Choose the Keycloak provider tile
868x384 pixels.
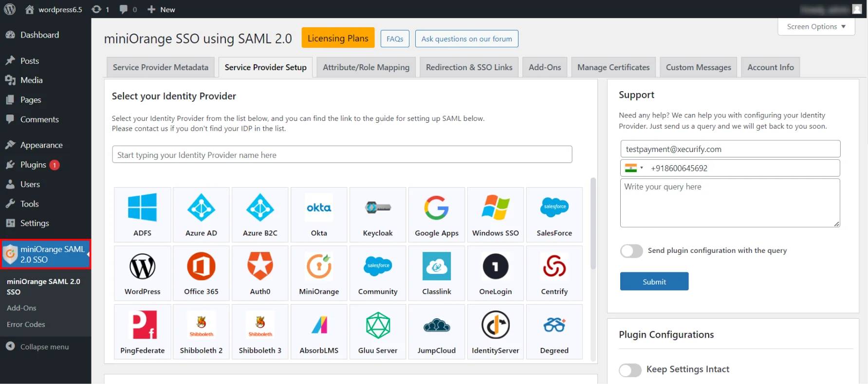pos(378,214)
